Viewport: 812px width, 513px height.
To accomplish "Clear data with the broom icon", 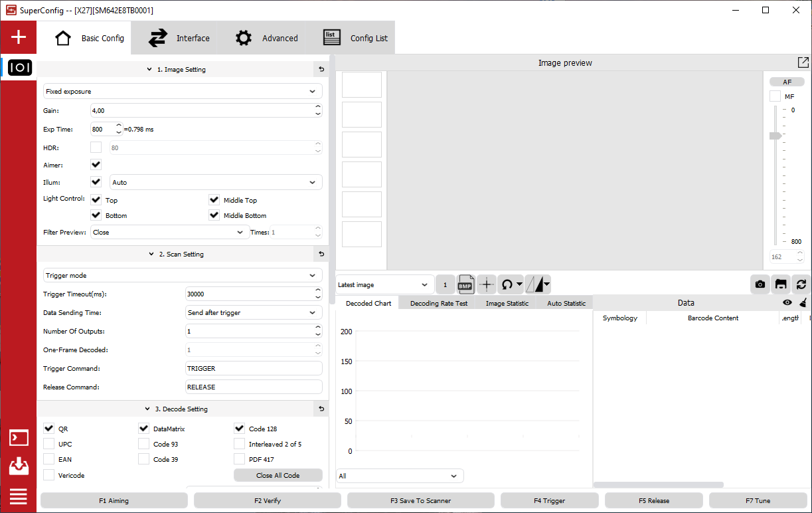I will click(803, 303).
